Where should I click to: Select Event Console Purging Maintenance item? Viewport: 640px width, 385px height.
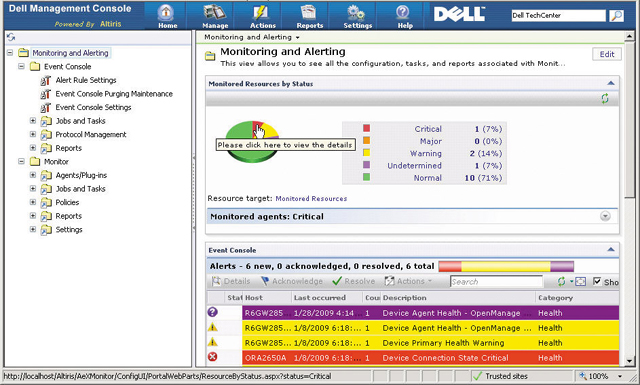point(114,94)
